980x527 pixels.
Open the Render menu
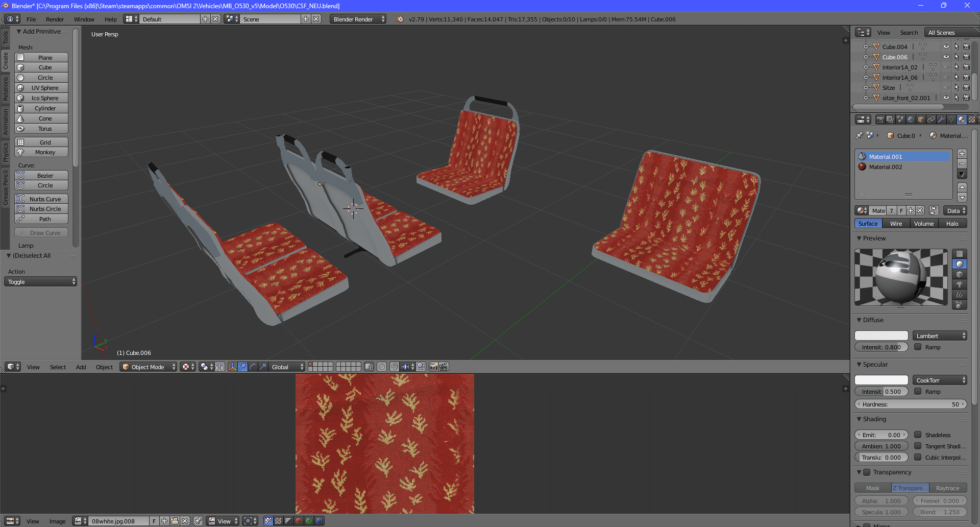[55, 19]
